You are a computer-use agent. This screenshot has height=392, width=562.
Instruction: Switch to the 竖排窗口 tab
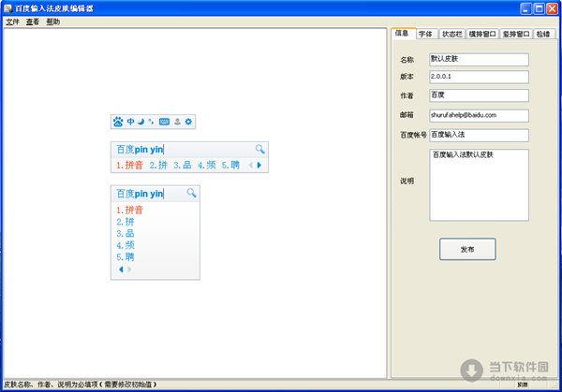tap(516, 34)
